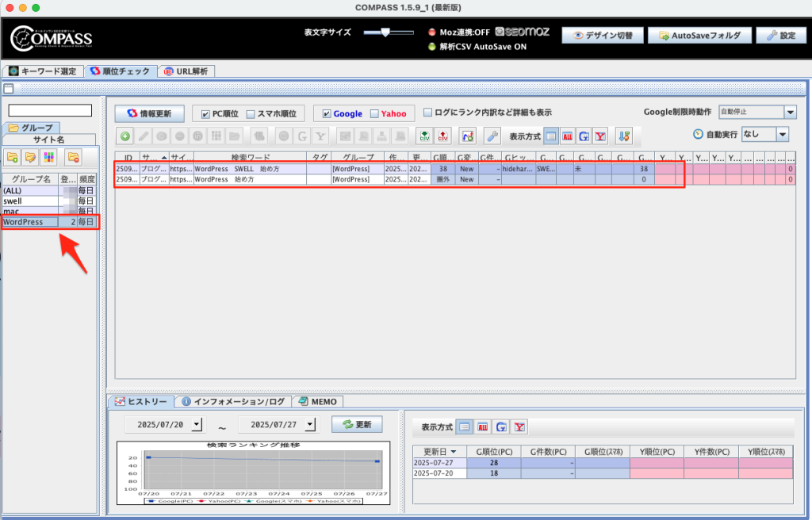
Task: Click the CSV export icon with red arrow
Action: 442,136
